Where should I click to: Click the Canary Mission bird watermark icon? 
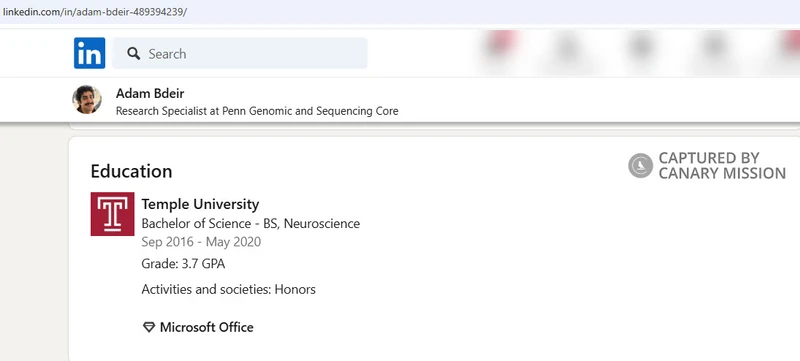(x=640, y=166)
